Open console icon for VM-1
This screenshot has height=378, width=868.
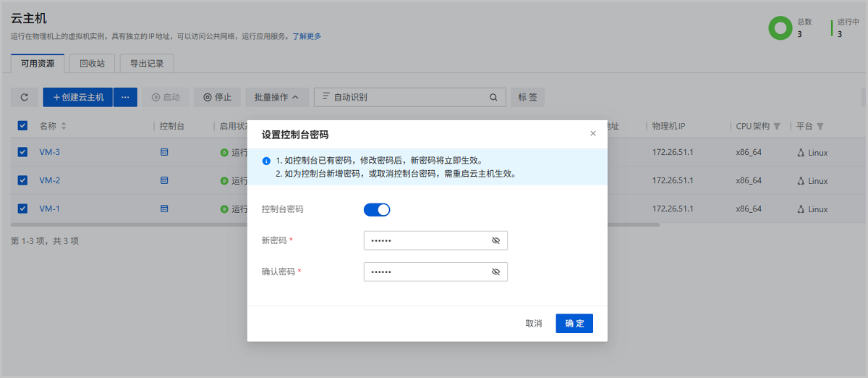tap(164, 209)
